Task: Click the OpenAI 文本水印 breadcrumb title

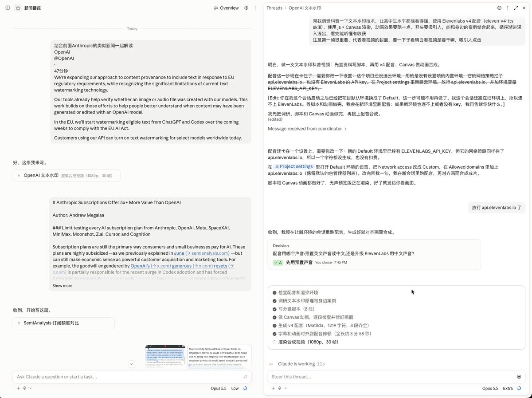Action: pyautogui.click(x=305, y=8)
